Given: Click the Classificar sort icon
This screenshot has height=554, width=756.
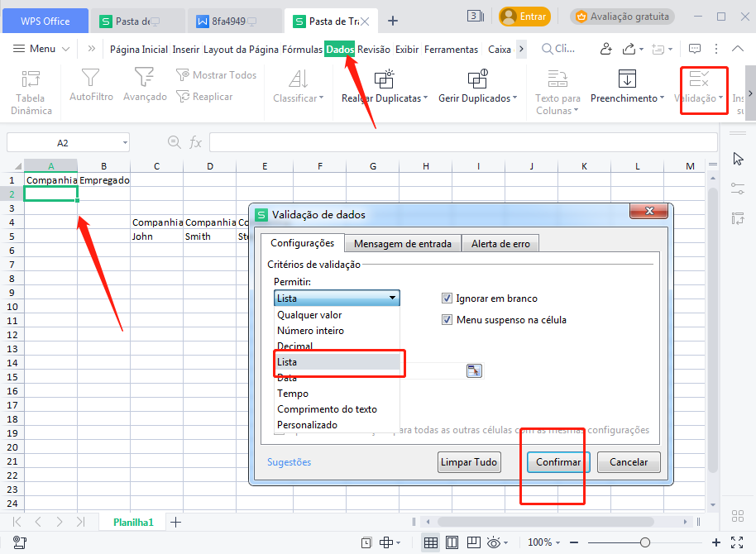Looking at the screenshot, I should click(x=298, y=79).
